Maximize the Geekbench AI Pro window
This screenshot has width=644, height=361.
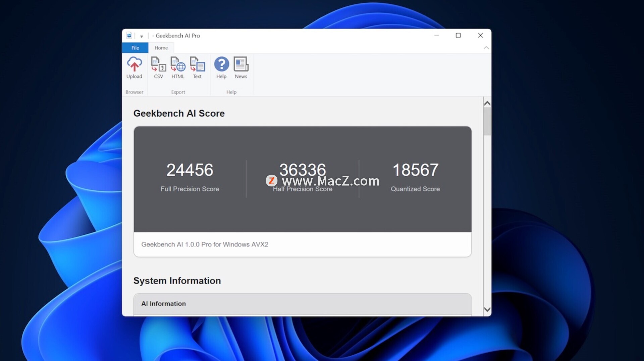458,36
